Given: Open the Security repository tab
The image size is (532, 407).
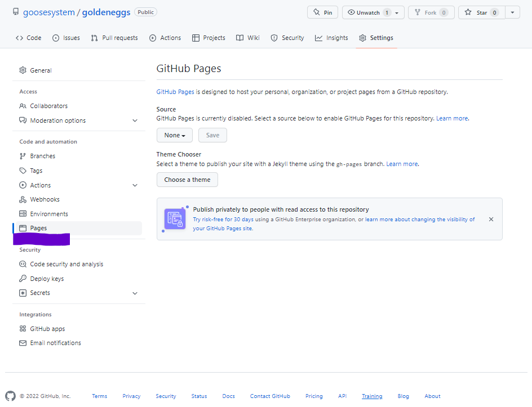Looking at the screenshot, I should point(287,38).
